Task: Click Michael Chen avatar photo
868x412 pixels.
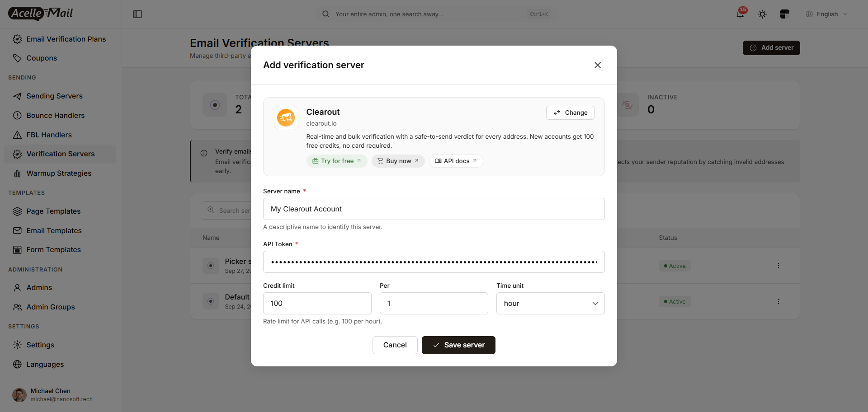Action: (x=19, y=395)
